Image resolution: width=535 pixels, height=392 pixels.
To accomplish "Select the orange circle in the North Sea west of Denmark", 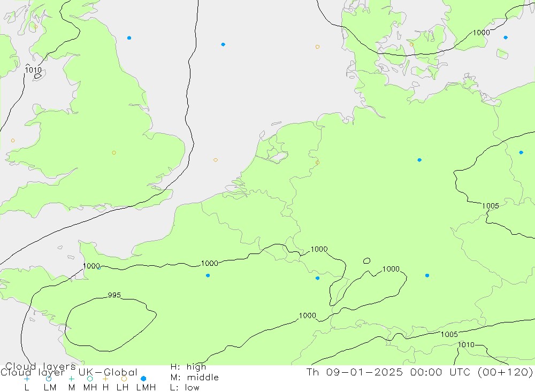I will [317, 47].
